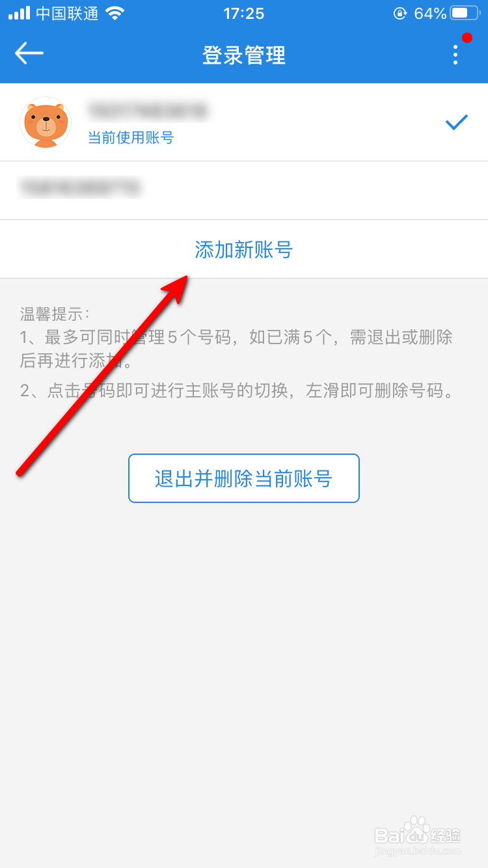Tap the bear avatar picture
Viewport: 488px width, 868px height.
[x=46, y=122]
